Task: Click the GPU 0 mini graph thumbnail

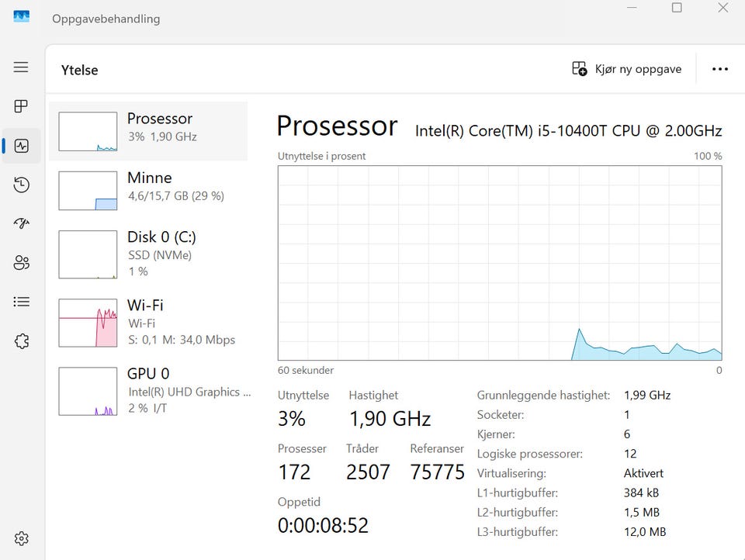Action: coord(88,392)
